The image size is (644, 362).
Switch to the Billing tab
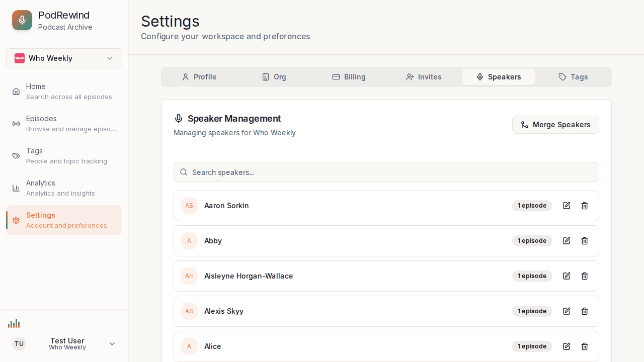pyautogui.click(x=349, y=77)
